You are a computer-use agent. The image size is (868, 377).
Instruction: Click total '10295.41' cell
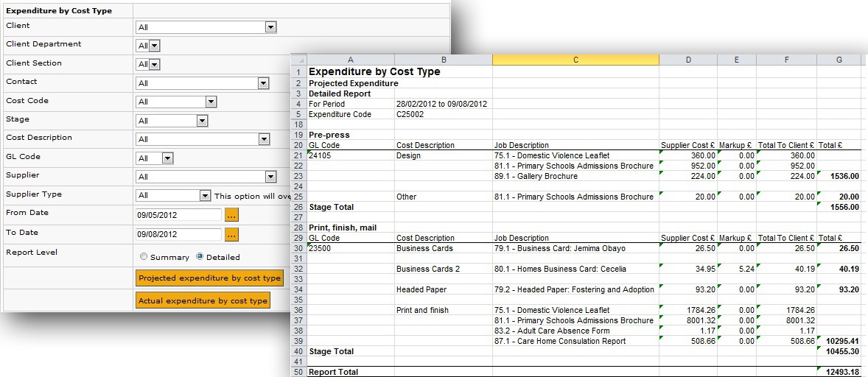tap(839, 342)
